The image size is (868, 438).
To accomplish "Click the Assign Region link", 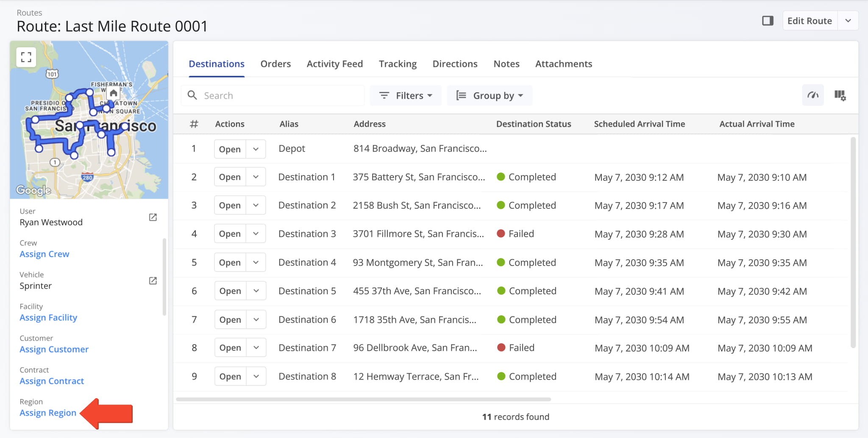I will click(48, 413).
